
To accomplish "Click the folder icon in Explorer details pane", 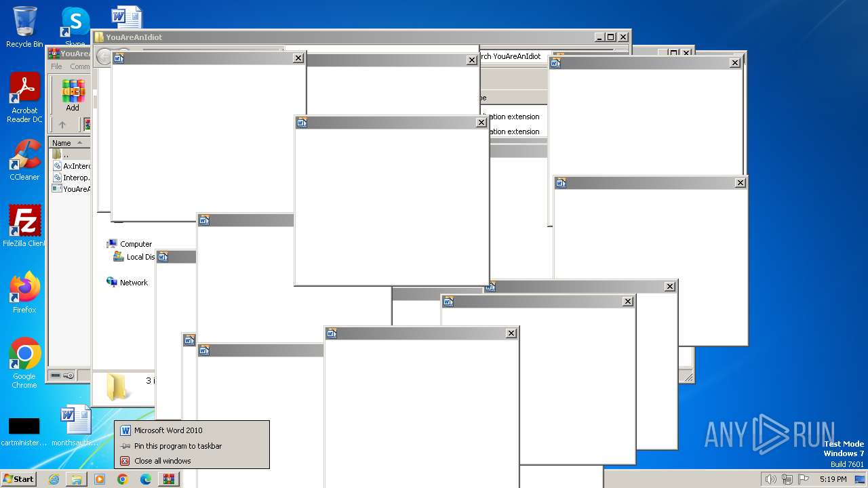I will click(x=117, y=386).
